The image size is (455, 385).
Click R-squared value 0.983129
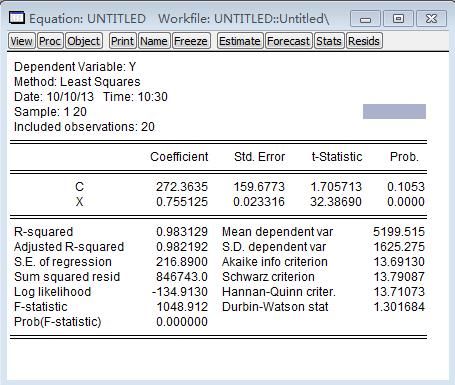[x=182, y=232]
